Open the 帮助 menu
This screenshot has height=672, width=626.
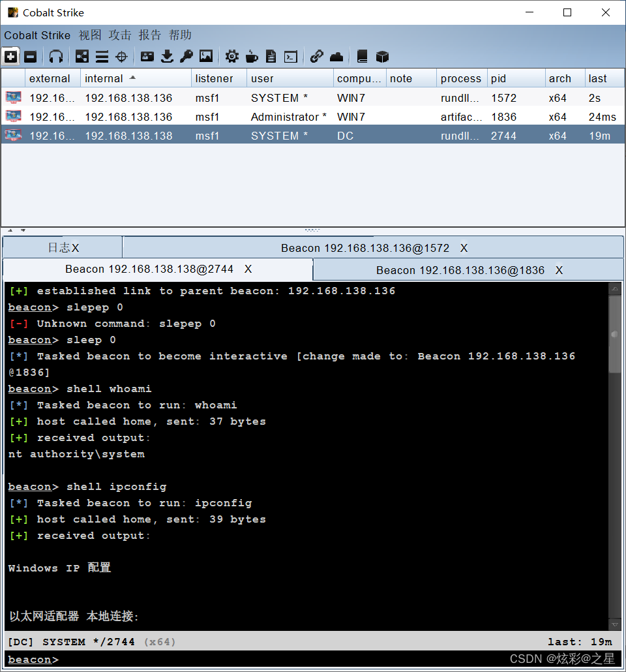pos(180,35)
